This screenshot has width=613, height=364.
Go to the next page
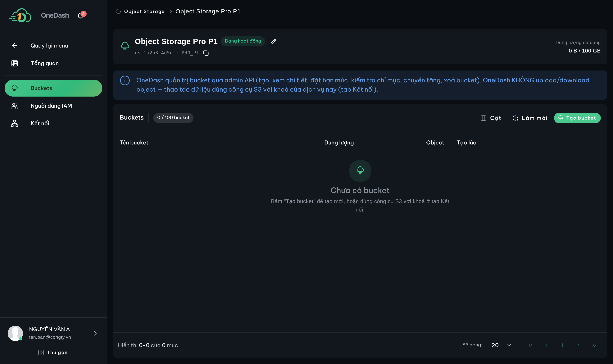(x=579, y=345)
